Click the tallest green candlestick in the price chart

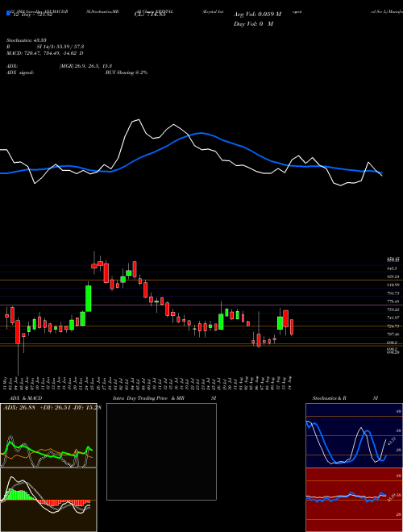(x=89, y=298)
